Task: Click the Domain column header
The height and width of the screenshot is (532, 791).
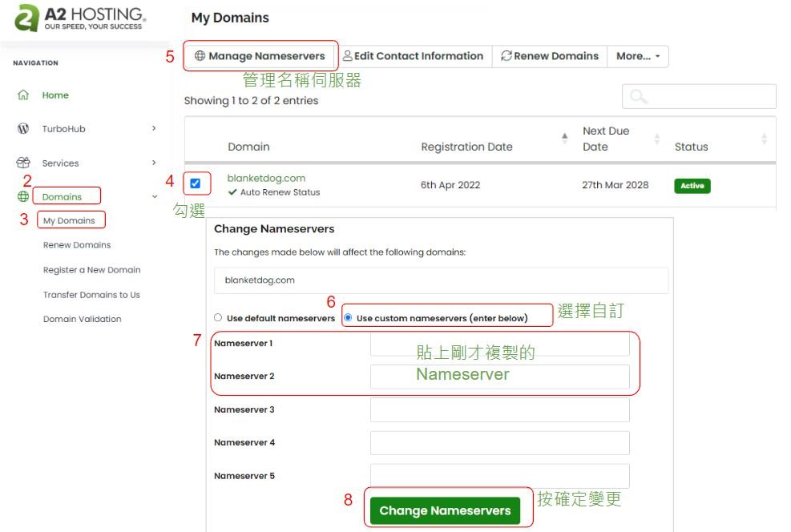Action: pos(248,147)
